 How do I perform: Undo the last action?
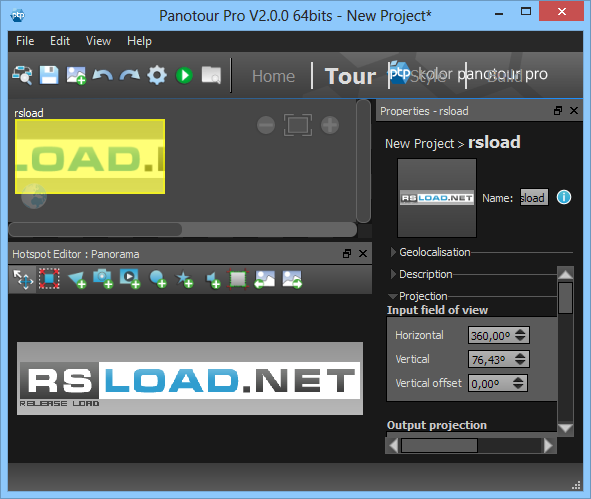click(x=103, y=75)
